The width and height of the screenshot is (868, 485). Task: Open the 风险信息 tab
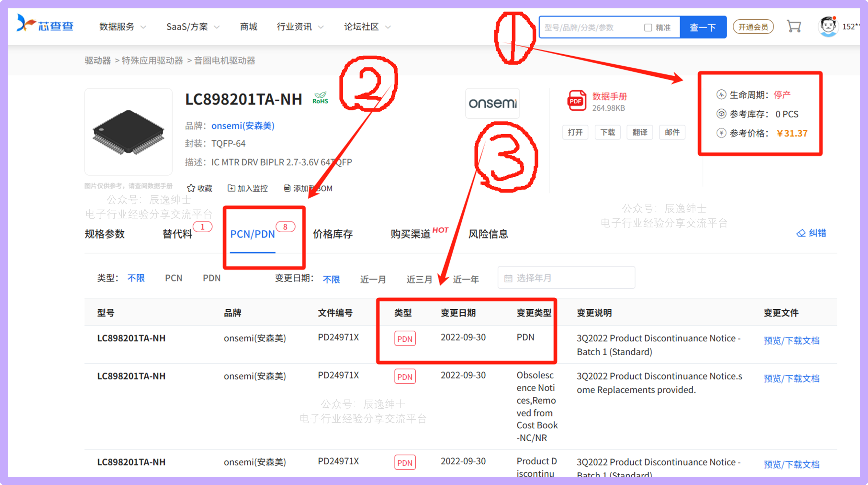(x=488, y=234)
